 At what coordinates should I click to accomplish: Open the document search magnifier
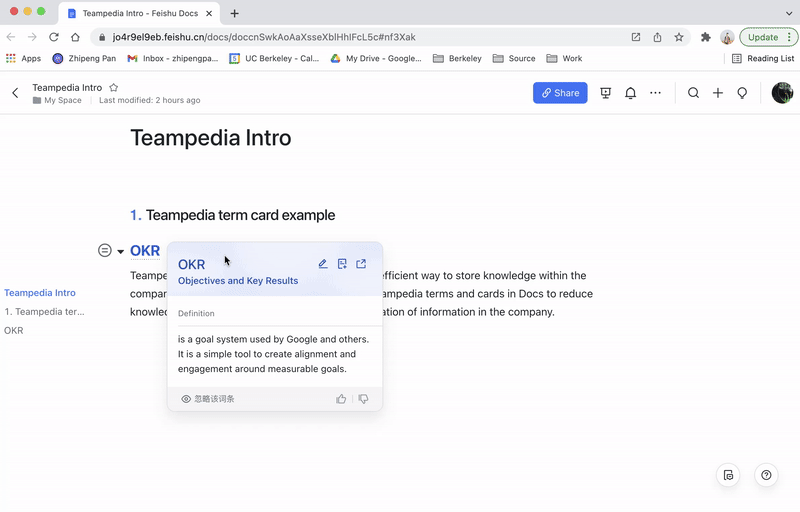(693, 93)
